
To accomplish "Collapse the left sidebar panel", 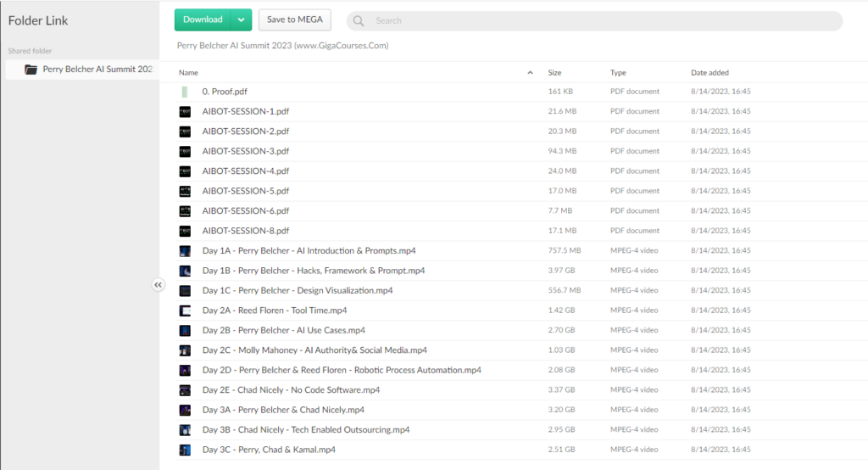I will click(158, 285).
